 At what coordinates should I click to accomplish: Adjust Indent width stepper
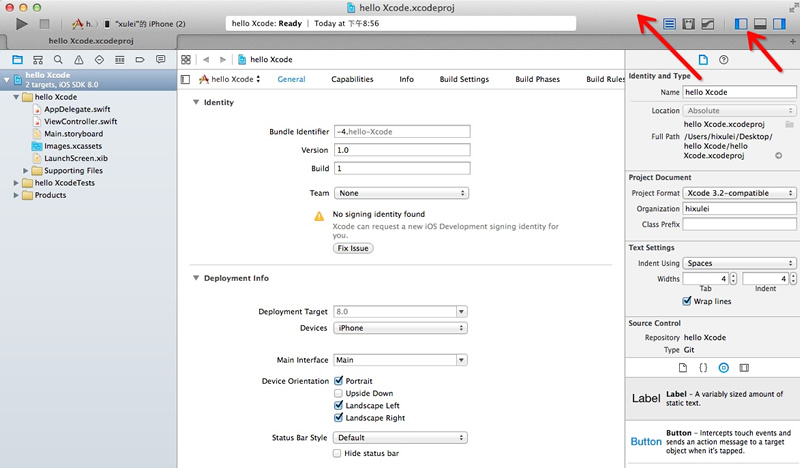(x=793, y=279)
